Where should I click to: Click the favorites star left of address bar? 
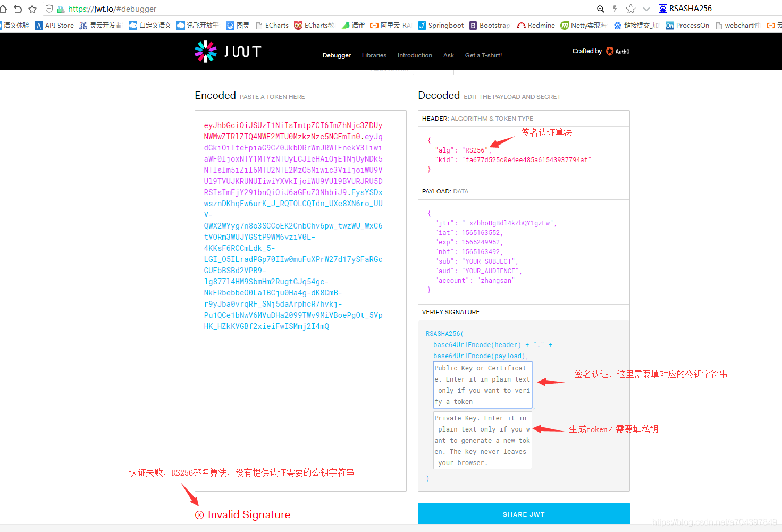pyautogui.click(x=32, y=9)
